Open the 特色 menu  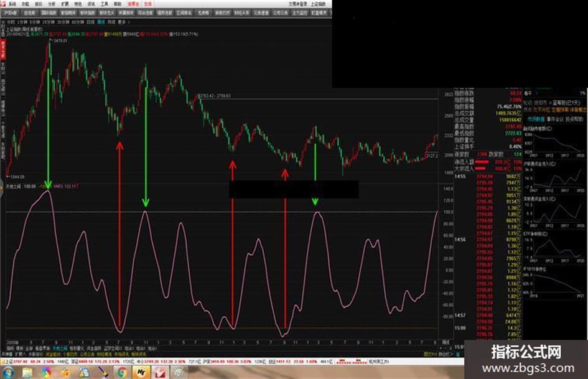pos(78,4)
